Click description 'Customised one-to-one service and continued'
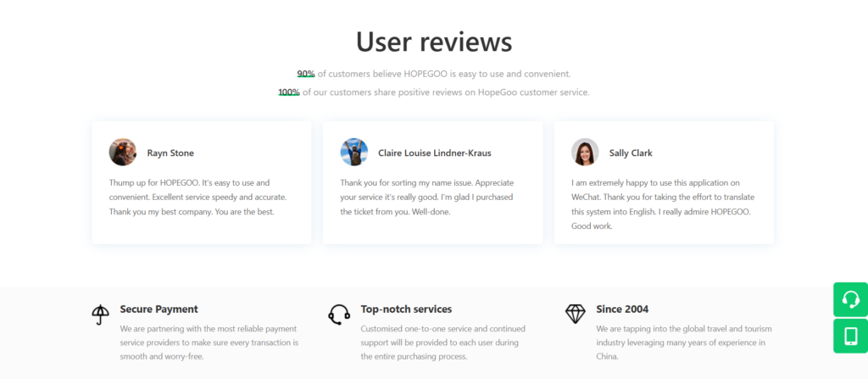The height and width of the screenshot is (379, 868). point(443,343)
